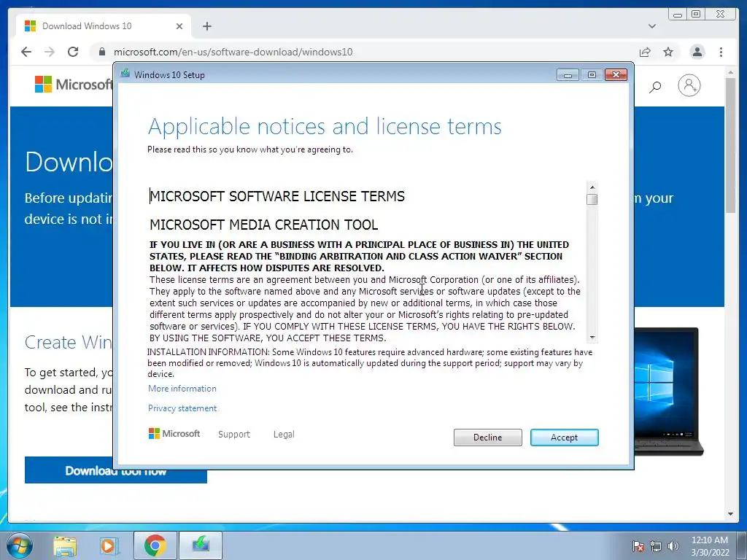Switch to Windows 10 Setup taskbar item
747x560 pixels.
coord(201,545)
